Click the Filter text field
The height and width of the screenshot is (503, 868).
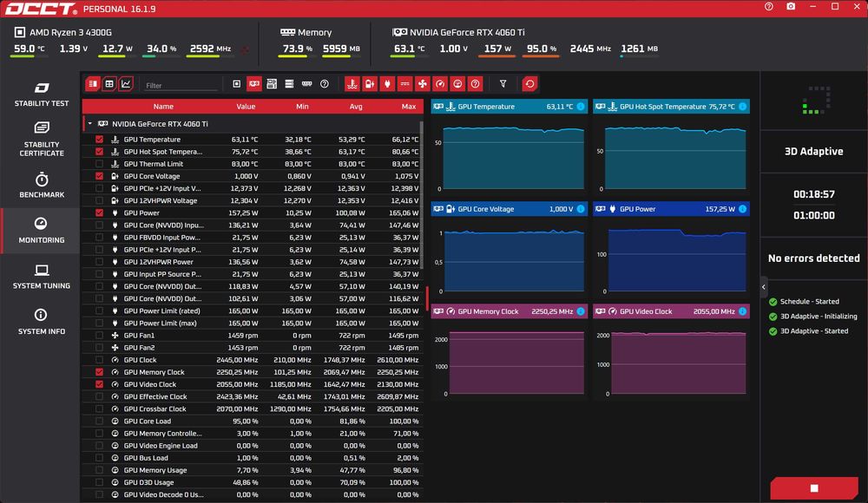(x=181, y=85)
